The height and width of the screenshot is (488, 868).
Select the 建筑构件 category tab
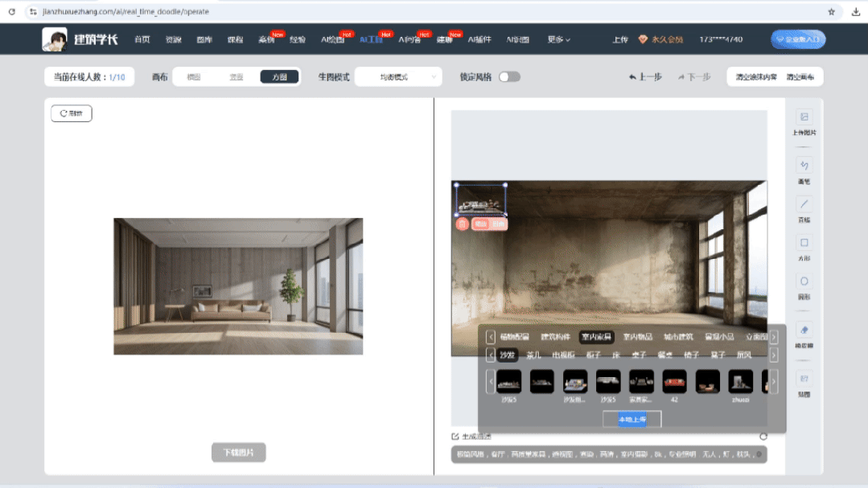(555, 336)
